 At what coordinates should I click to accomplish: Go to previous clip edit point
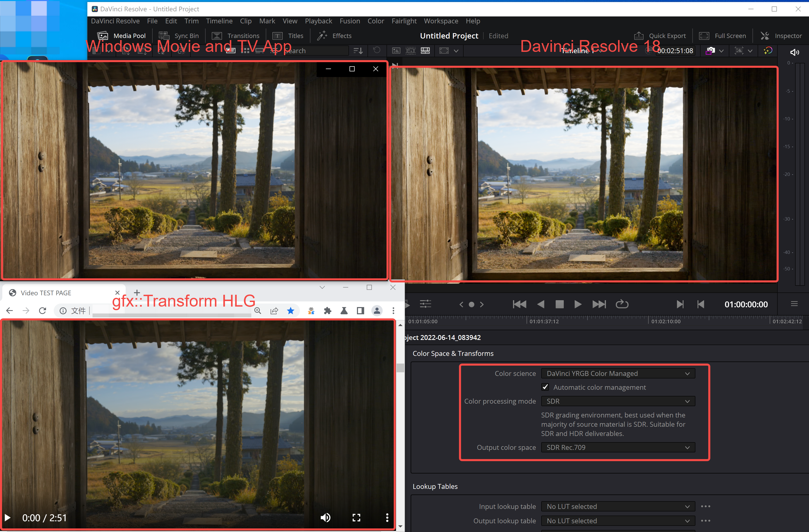click(x=701, y=304)
